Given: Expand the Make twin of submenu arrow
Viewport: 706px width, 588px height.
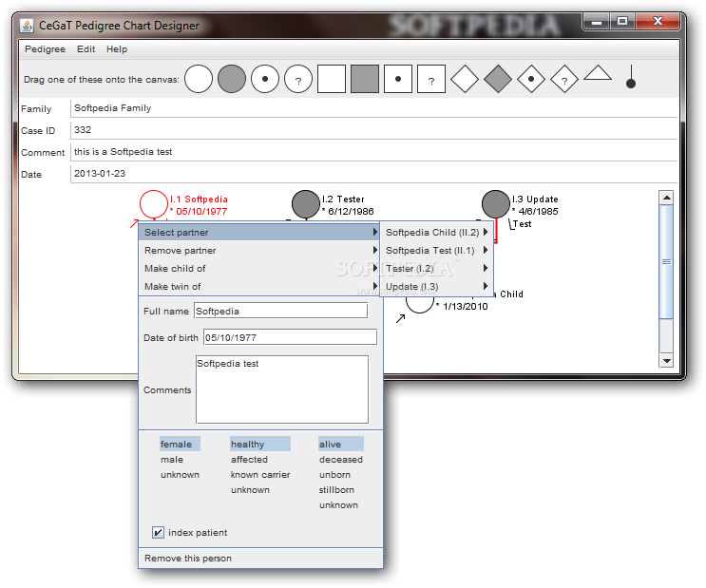Looking at the screenshot, I should point(374,286).
